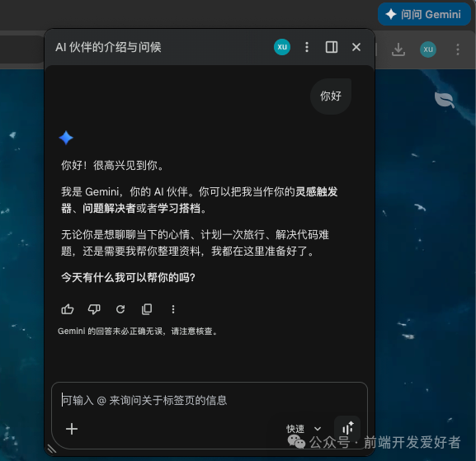Click the greeting line 你好！很高兴见到你。
The width and height of the screenshot is (476, 461).
(113, 166)
